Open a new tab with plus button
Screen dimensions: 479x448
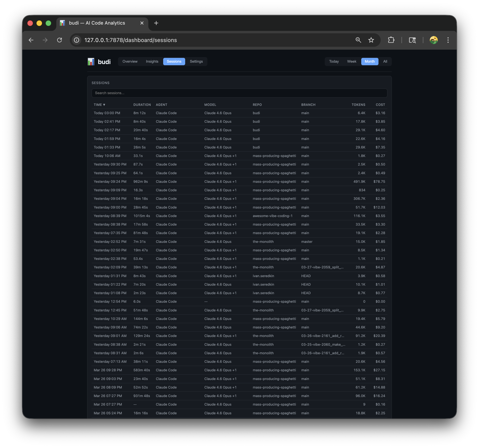(x=156, y=23)
